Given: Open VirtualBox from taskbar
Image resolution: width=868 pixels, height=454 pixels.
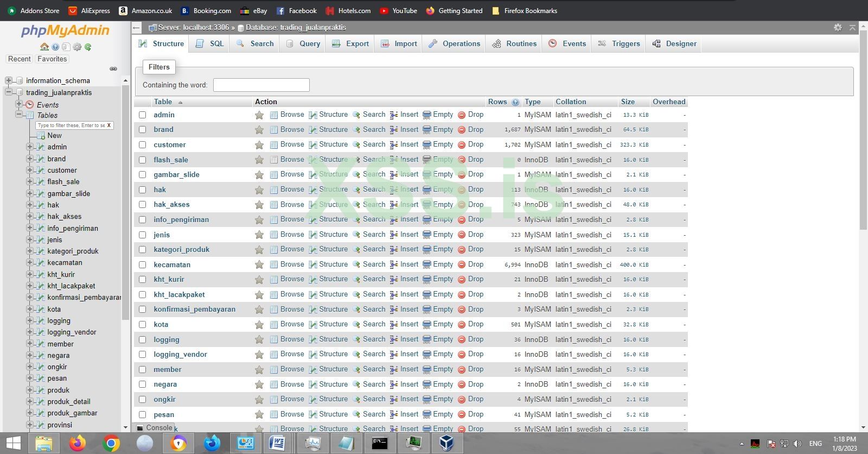Looking at the screenshot, I should pos(446,443).
